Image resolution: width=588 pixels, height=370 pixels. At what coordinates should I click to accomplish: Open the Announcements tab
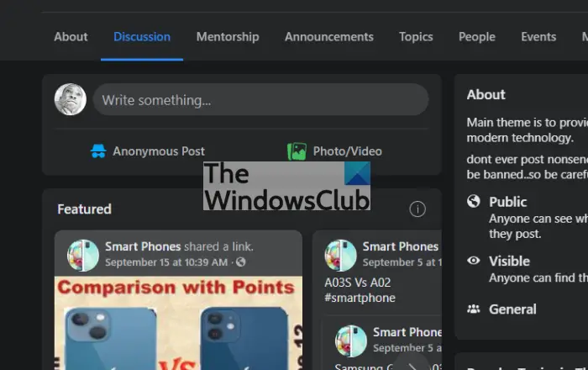pos(329,37)
